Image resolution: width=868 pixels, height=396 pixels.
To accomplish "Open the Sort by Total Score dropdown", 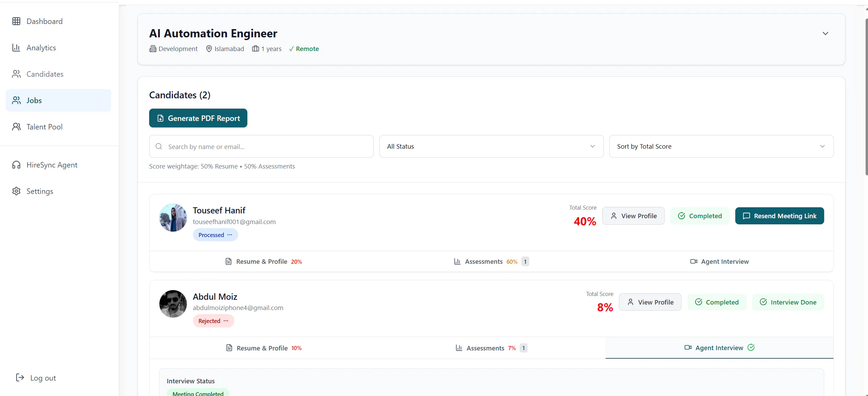I will pyautogui.click(x=721, y=146).
